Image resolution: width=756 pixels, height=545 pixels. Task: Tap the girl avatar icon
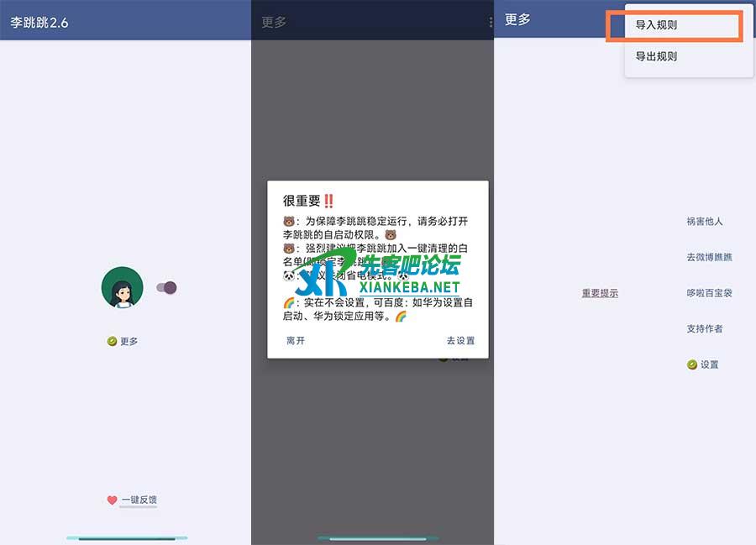[122, 288]
